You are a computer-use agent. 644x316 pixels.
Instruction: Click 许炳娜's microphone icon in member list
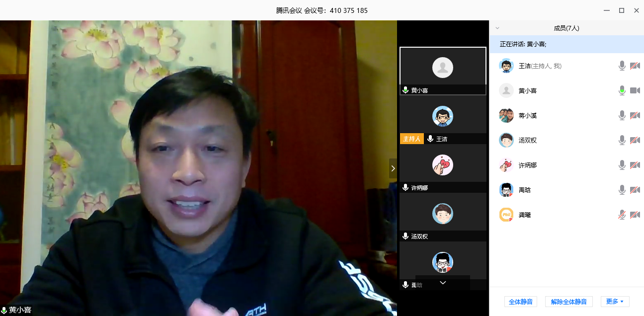(622, 165)
